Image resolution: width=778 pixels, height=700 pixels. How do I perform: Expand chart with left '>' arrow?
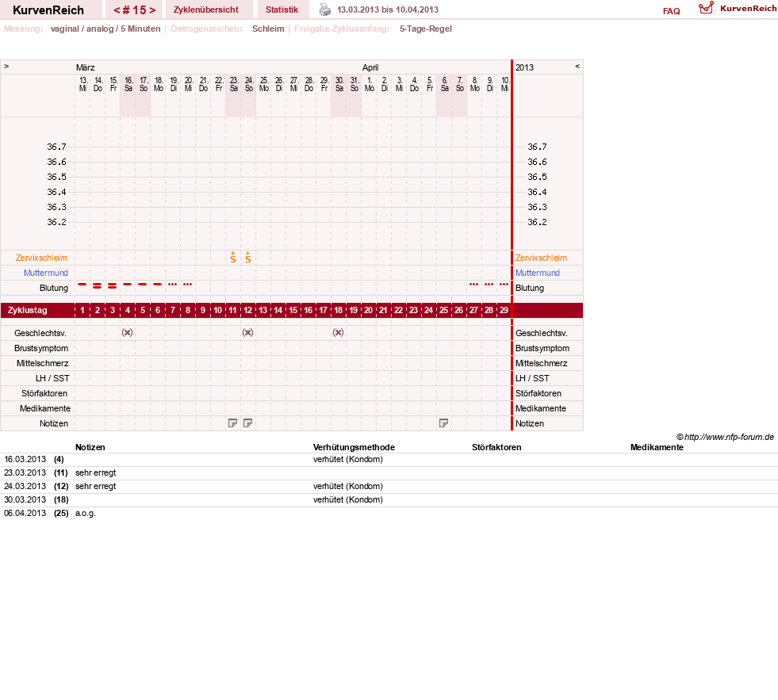point(6,66)
